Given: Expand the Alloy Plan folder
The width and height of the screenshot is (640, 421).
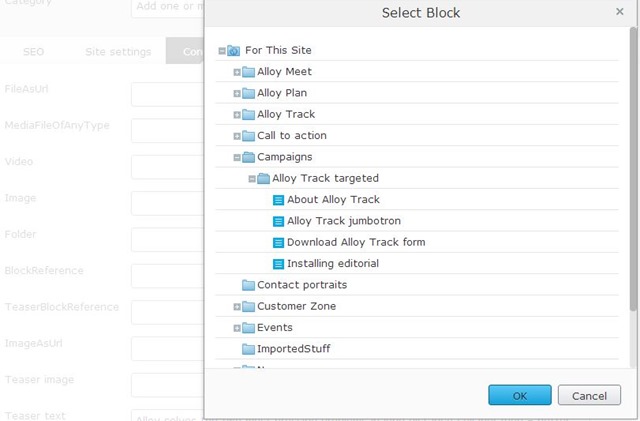Looking at the screenshot, I should (237, 94).
